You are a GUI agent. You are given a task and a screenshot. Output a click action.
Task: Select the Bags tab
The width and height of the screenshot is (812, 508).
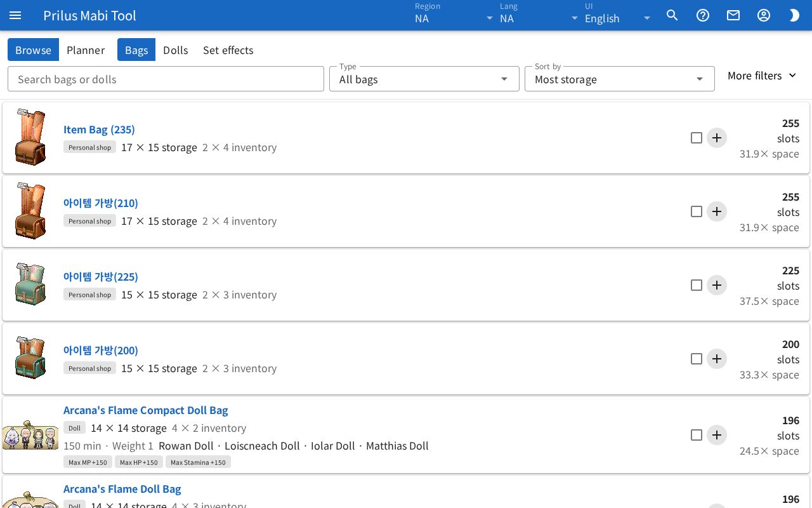click(x=136, y=50)
